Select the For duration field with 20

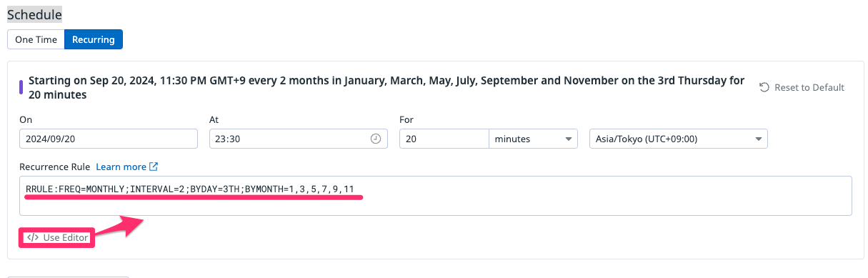coord(444,139)
